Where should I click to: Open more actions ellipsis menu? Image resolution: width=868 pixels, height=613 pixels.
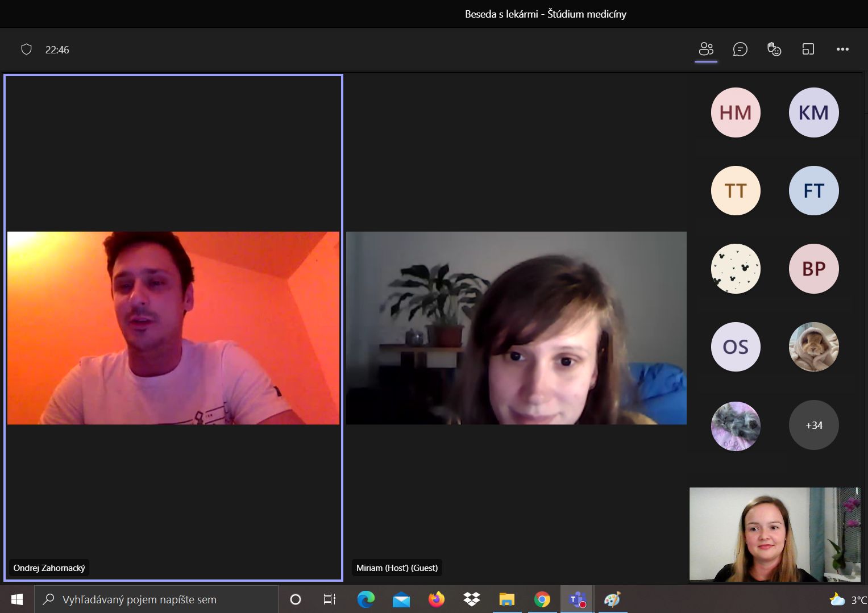[842, 49]
